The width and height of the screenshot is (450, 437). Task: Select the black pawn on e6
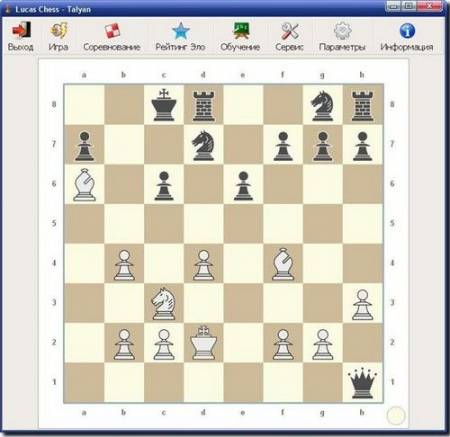[x=243, y=185]
